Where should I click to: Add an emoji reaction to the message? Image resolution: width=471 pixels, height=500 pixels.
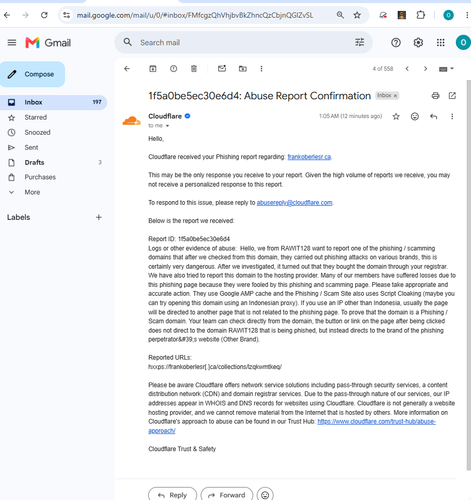pyautogui.click(x=415, y=116)
